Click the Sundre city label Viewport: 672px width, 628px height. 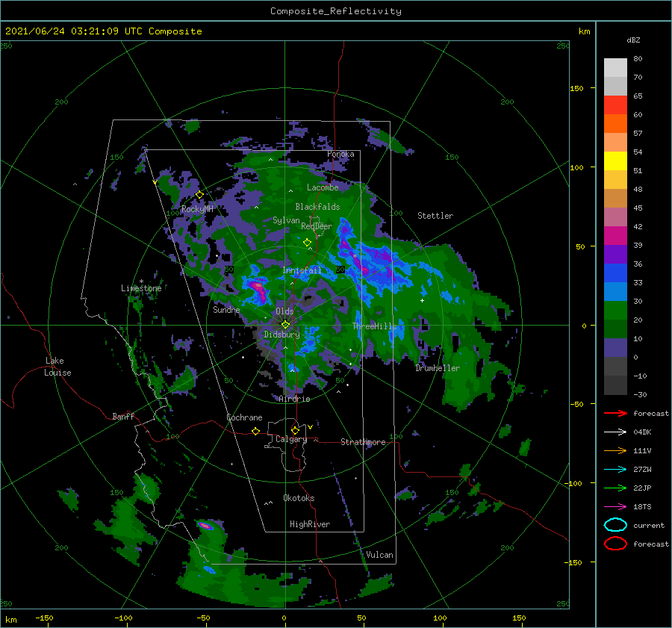tap(226, 309)
